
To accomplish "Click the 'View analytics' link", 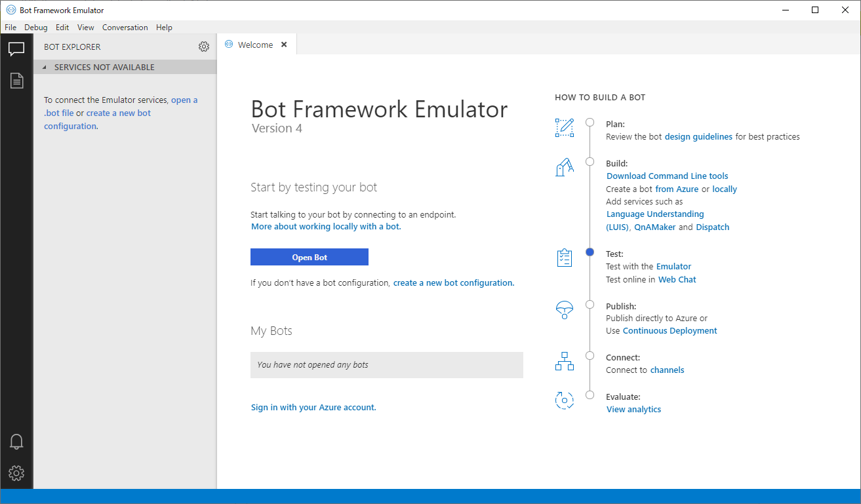I will point(633,410).
